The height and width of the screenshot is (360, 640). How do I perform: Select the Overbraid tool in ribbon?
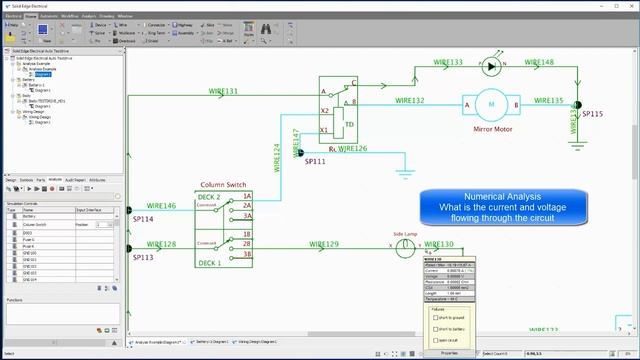point(124,41)
